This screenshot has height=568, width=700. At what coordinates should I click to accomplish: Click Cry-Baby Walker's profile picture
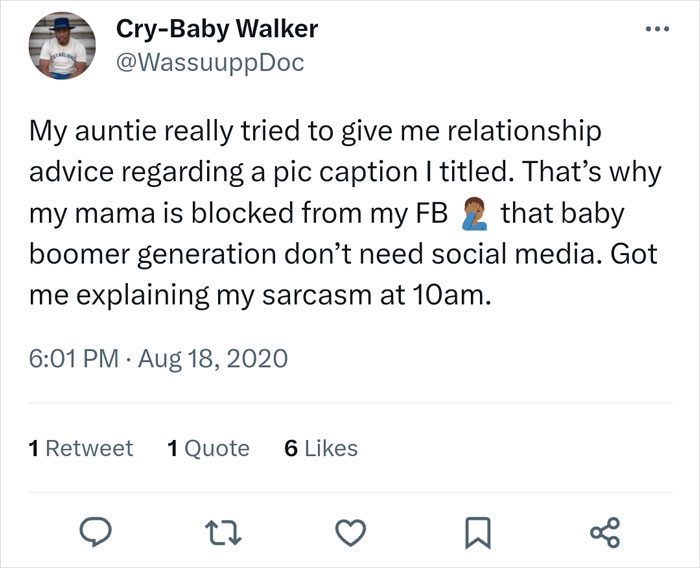tap(64, 49)
